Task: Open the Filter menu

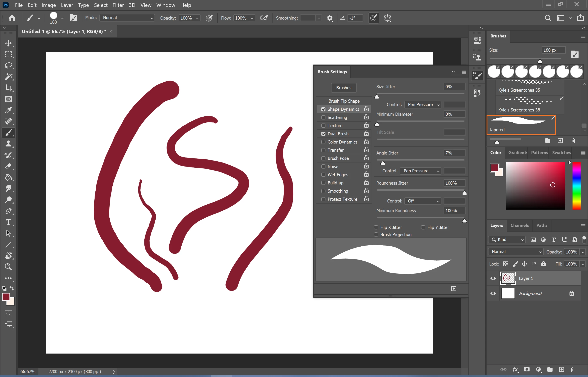Action: coord(118,5)
